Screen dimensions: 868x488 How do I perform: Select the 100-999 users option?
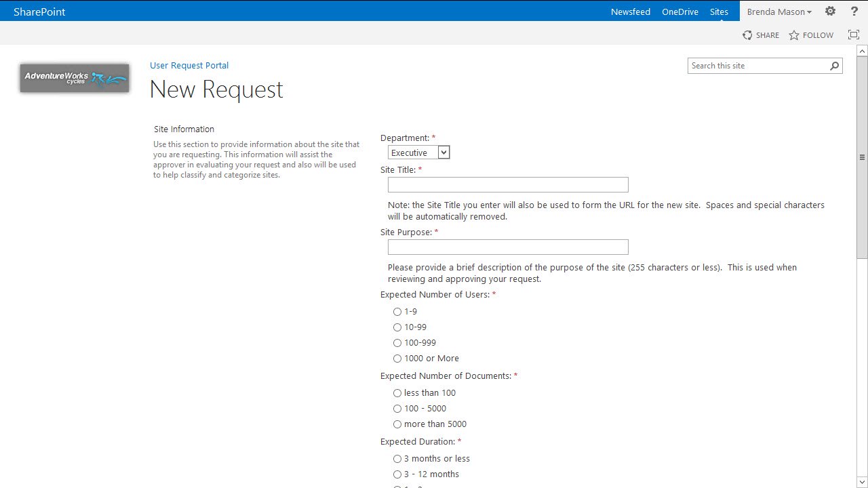(x=397, y=343)
